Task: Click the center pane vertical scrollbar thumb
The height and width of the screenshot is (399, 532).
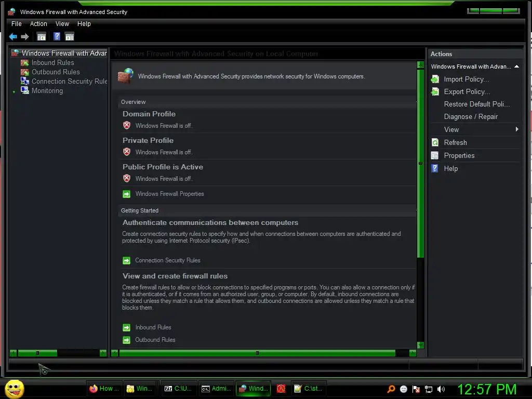Action: (x=420, y=164)
